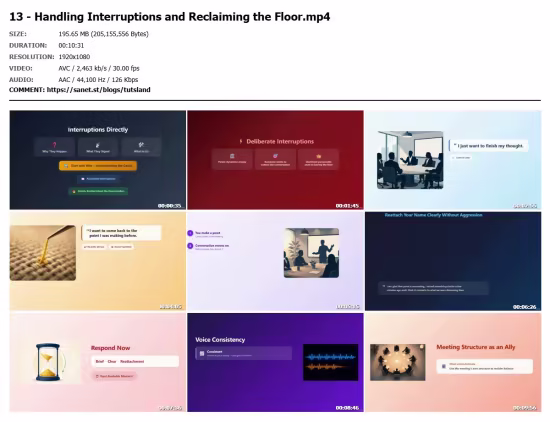Viewport: 550px width, 422px height.
Task: Click the "I just want to finish my thought" quote
Action: [x=489, y=146]
